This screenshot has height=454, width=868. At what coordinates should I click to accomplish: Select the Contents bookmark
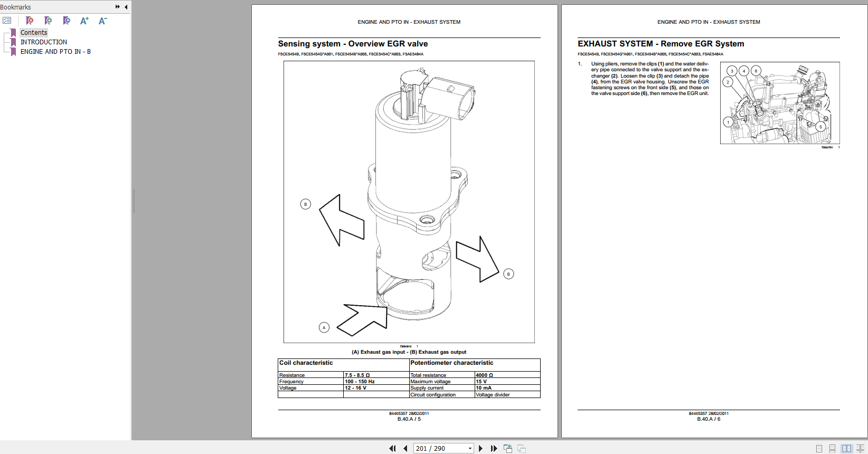(x=34, y=33)
